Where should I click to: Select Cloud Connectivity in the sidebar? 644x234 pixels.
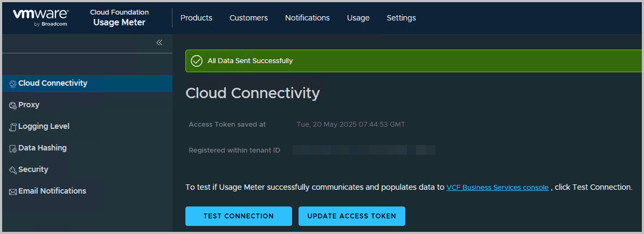click(87, 83)
